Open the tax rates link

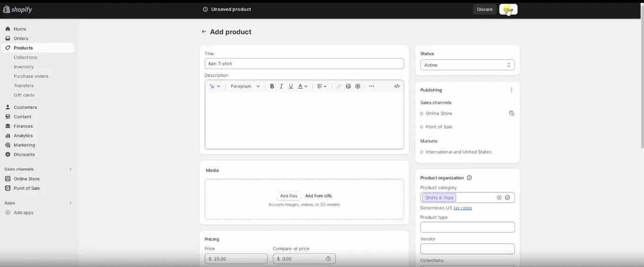(462, 208)
